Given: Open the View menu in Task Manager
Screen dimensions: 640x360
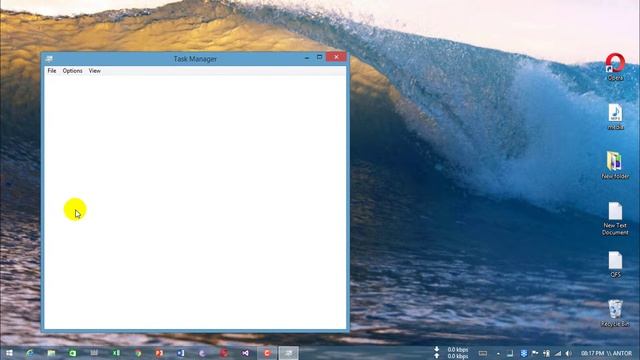Looking at the screenshot, I should click(95, 71).
